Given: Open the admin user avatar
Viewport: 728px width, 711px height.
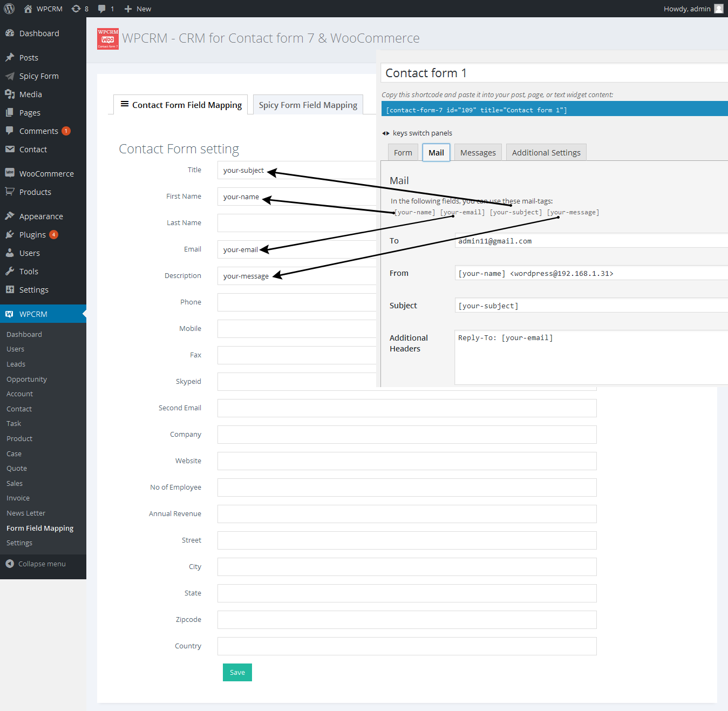Looking at the screenshot, I should [719, 9].
